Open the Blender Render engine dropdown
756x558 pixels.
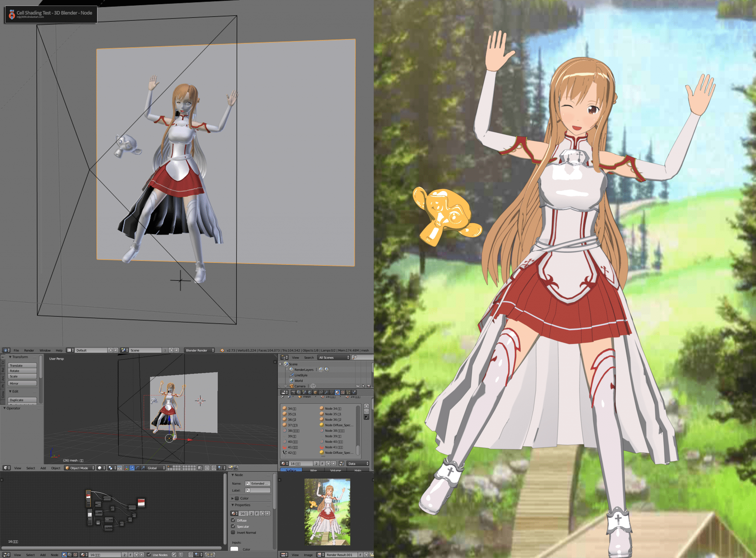coord(199,350)
